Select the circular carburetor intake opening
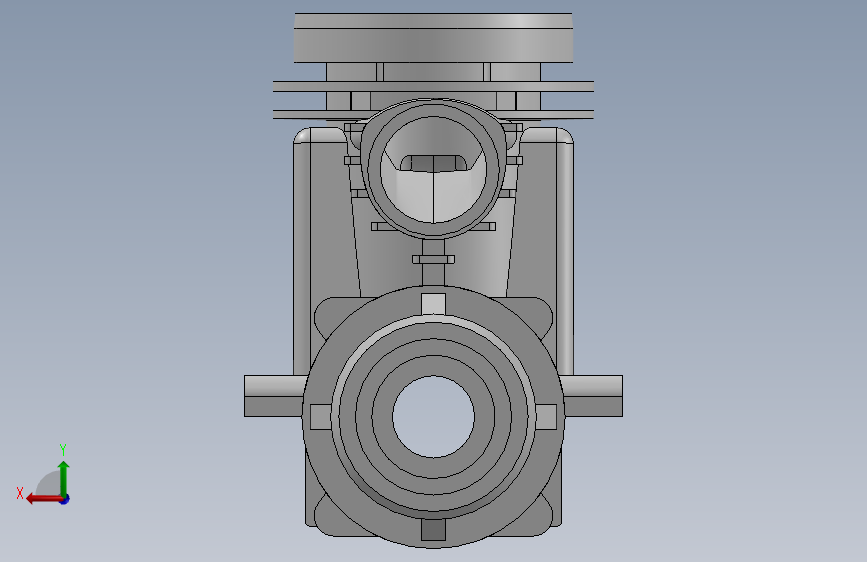The width and height of the screenshot is (867, 562). [x=434, y=169]
